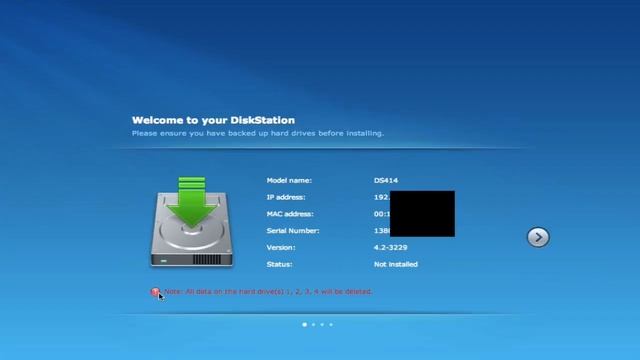
Task: Click the next arrow button
Action: tap(538, 237)
